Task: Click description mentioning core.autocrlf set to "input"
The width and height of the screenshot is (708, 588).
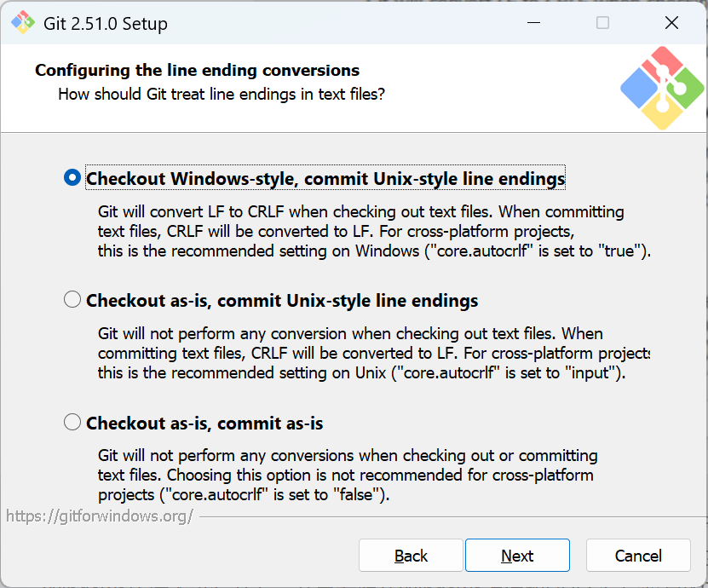Action: pyautogui.click(x=374, y=353)
